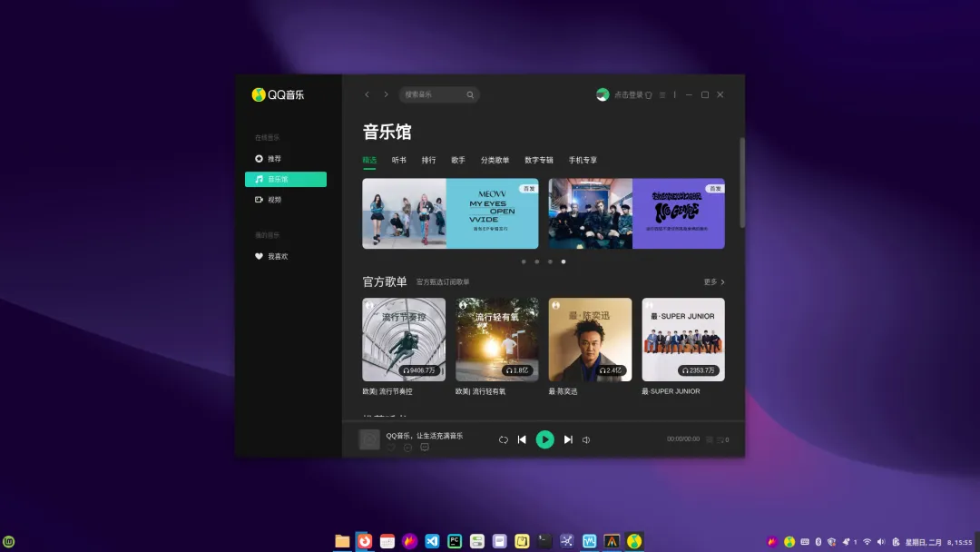The height and width of the screenshot is (552, 980).
Task: Switch to the 听书 tab
Action: (x=398, y=160)
